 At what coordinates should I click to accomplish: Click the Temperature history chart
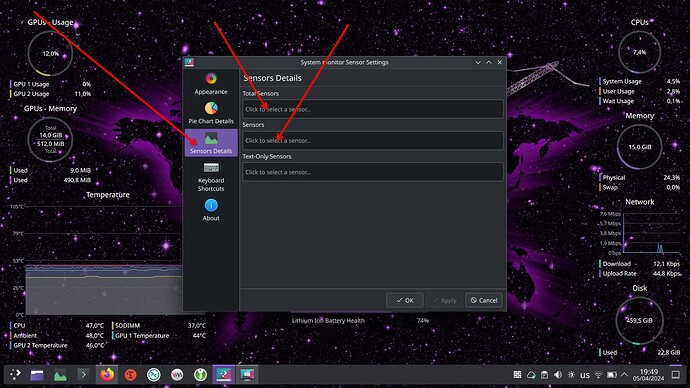pos(104,260)
